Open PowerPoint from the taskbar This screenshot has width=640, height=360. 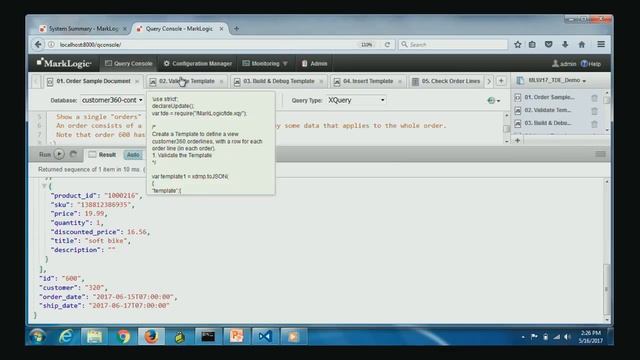236,336
